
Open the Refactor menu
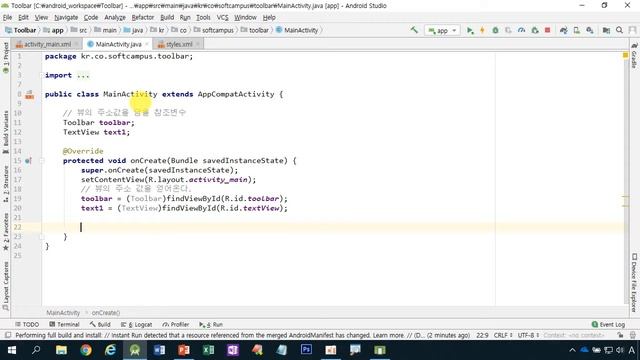click(x=142, y=18)
